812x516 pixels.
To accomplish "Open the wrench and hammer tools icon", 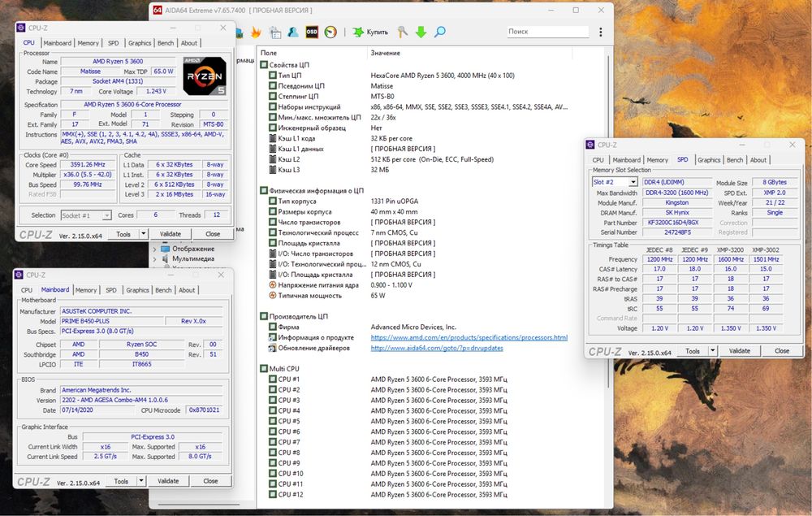I will 402,33.
